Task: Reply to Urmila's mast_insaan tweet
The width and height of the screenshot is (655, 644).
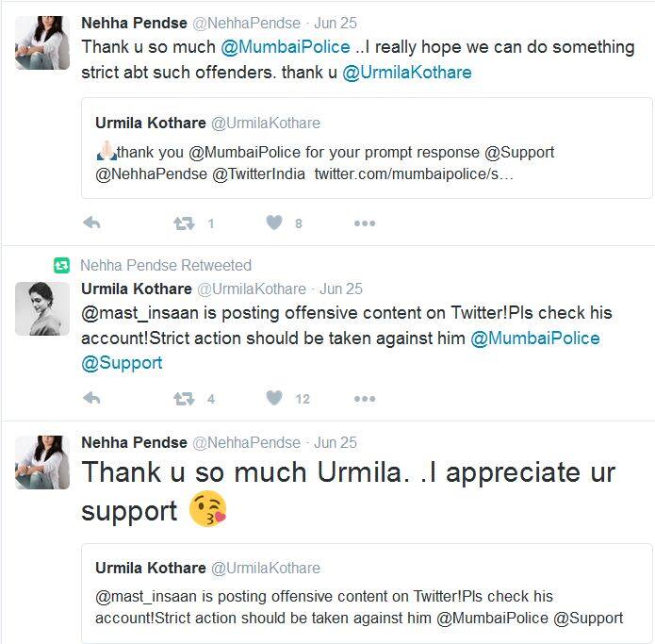Action: pos(91,399)
